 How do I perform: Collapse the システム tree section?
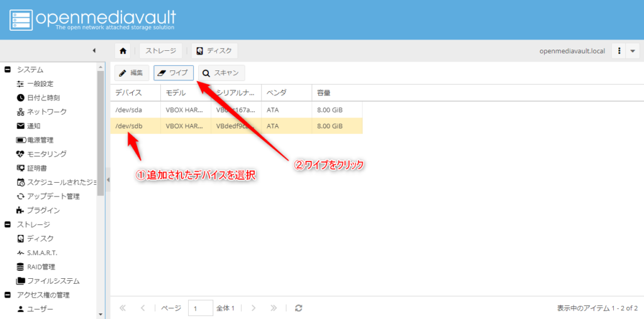pyautogui.click(x=8, y=70)
